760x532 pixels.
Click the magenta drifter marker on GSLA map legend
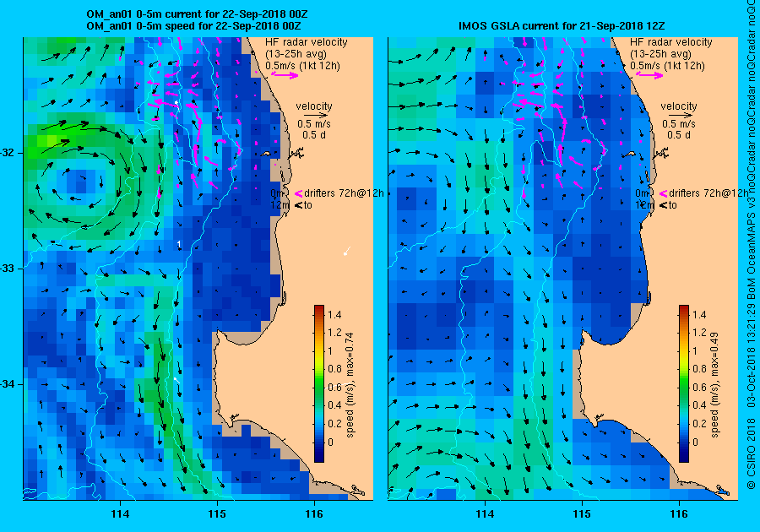point(664,193)
